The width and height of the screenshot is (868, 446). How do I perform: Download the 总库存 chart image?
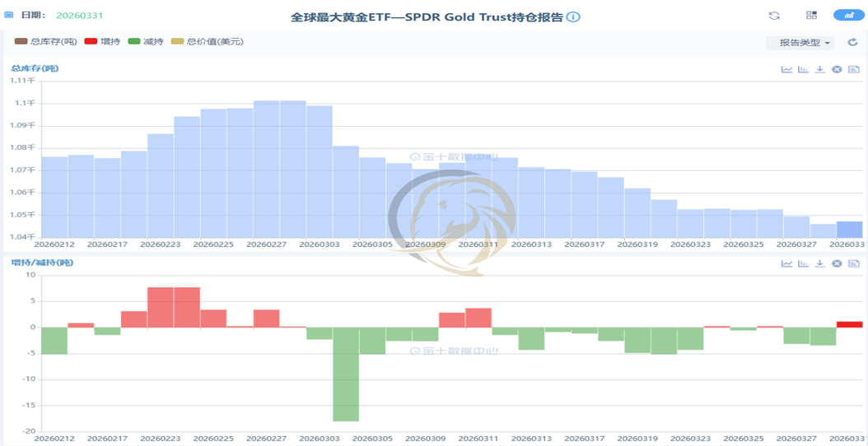point(820,69)
